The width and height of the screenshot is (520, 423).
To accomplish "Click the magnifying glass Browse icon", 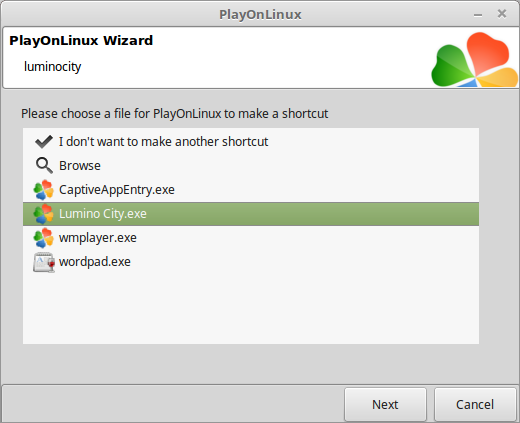I will point(44,166).
